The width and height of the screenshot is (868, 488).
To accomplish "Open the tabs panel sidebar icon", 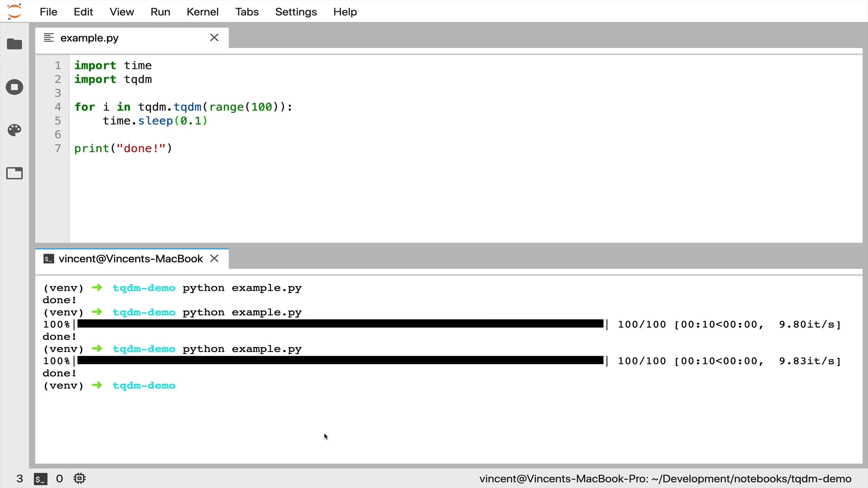I will tap(14, 174).
